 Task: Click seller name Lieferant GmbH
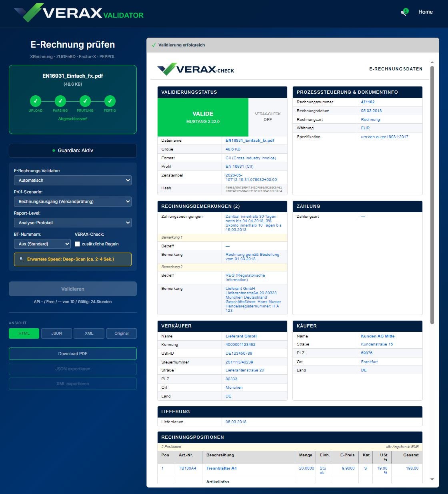[x=241, y=336]
